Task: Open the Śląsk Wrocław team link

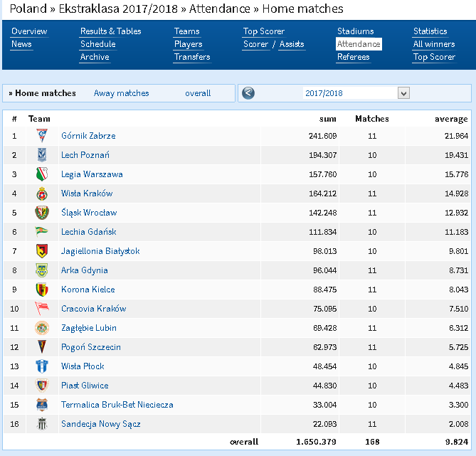Action: (89, 213)
